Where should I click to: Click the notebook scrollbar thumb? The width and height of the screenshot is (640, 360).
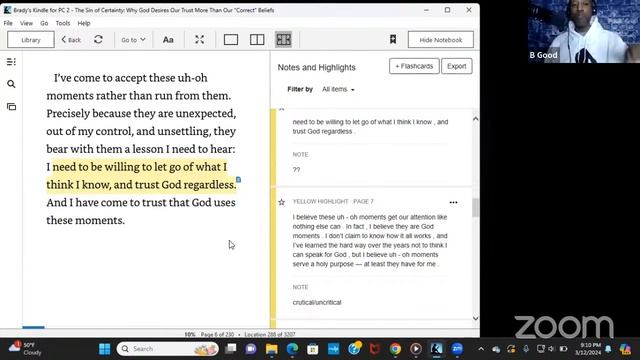(x=476, y=208)
